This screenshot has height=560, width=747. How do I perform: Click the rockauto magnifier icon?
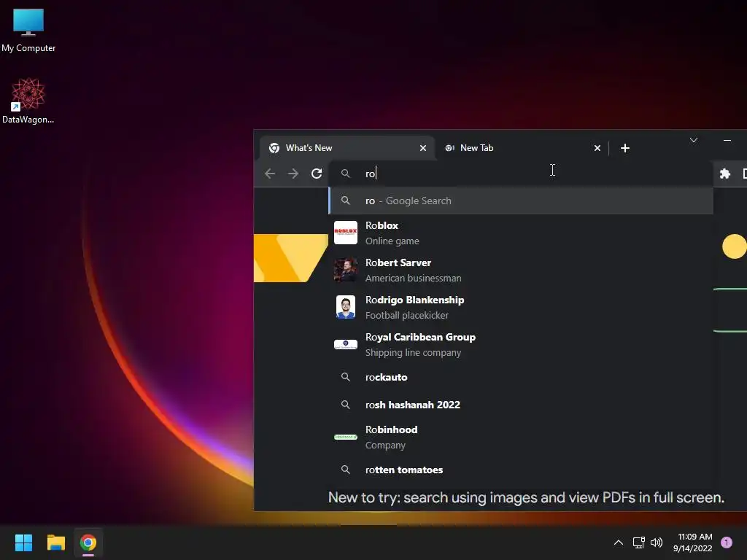pos(345,377)
